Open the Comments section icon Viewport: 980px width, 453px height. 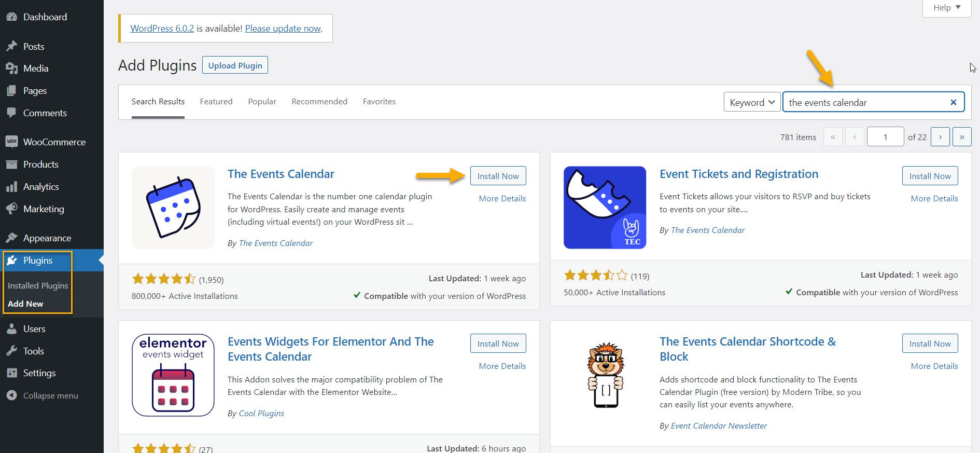point(12,113)
